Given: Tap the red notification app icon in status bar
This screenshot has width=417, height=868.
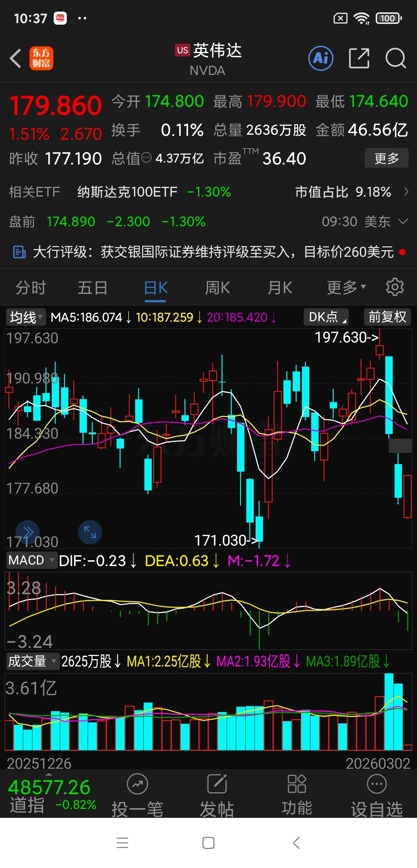Looking at the screenshot, I should coord(60,18).
